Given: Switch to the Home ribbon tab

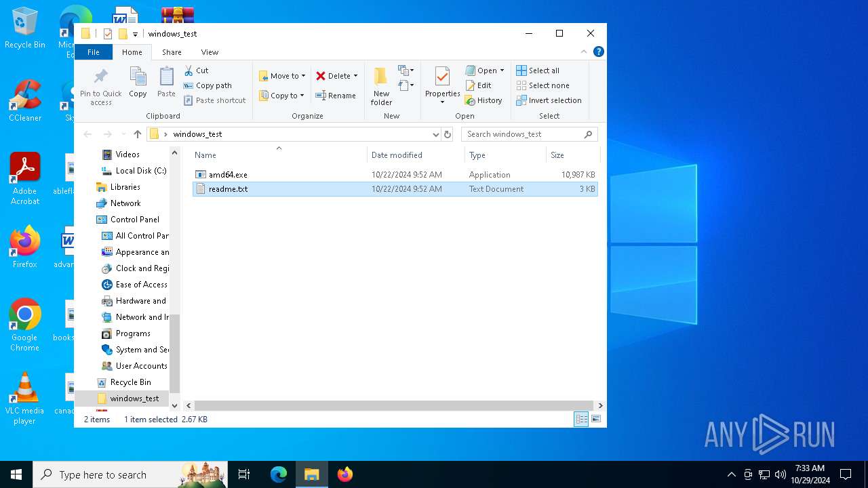Looking at the screenshot, I should [x=132, y=52].
